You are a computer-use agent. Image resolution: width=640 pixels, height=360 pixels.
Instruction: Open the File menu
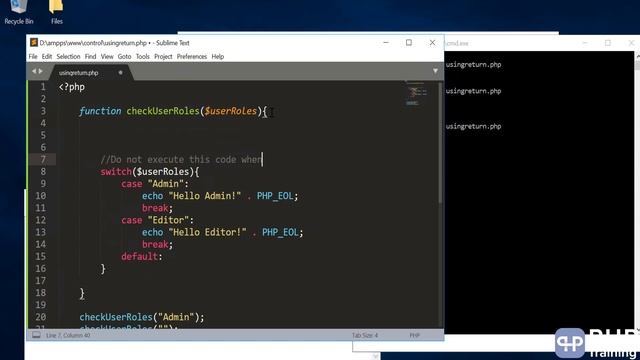[x=33, y=56]
